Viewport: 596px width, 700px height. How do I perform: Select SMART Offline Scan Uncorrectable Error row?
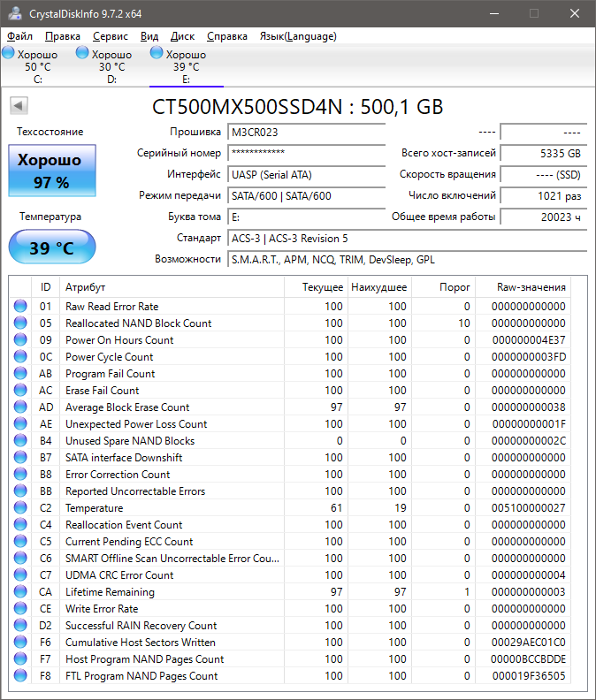pos(290,558)
